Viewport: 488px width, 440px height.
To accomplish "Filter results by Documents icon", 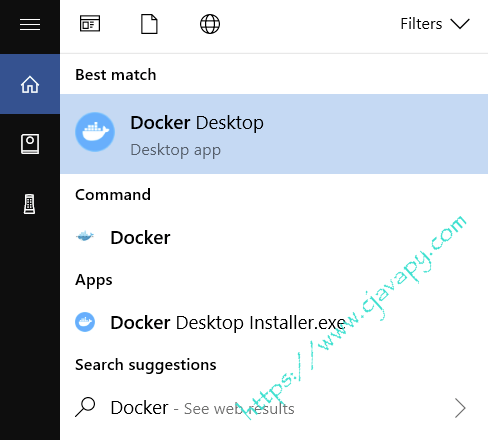I will tap(149, 24).
